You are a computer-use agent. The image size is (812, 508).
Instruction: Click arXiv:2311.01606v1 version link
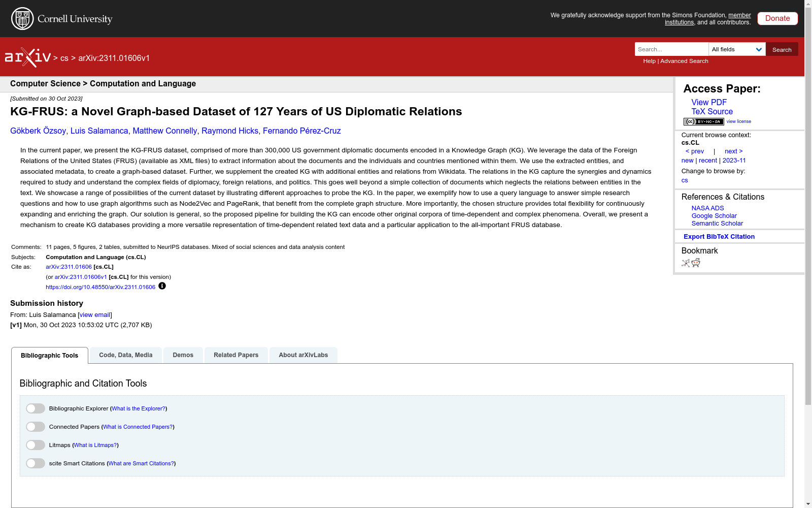pos(81,277)
